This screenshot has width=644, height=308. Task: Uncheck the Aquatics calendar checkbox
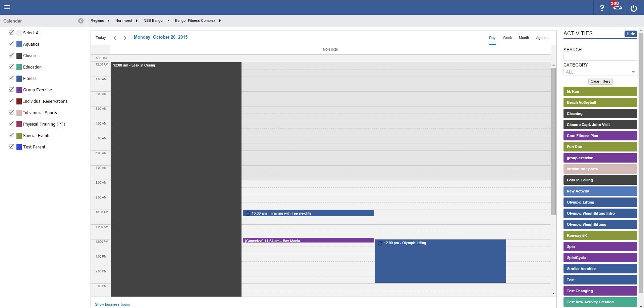point(11,44)
